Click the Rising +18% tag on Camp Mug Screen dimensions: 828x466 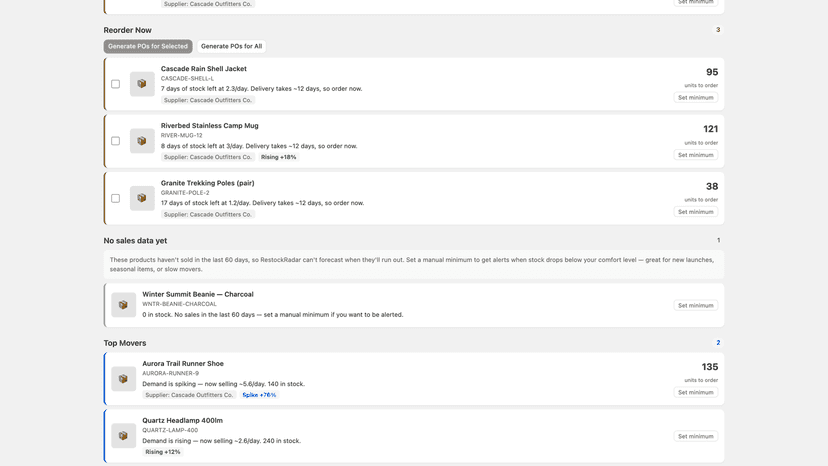[278, 157]
